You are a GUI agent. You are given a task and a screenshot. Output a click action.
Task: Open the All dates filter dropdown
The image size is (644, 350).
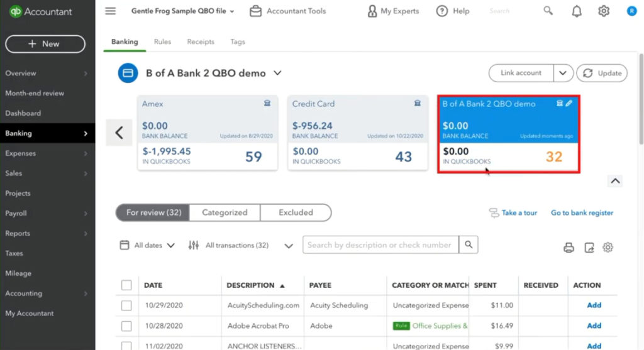click(148, 245)
